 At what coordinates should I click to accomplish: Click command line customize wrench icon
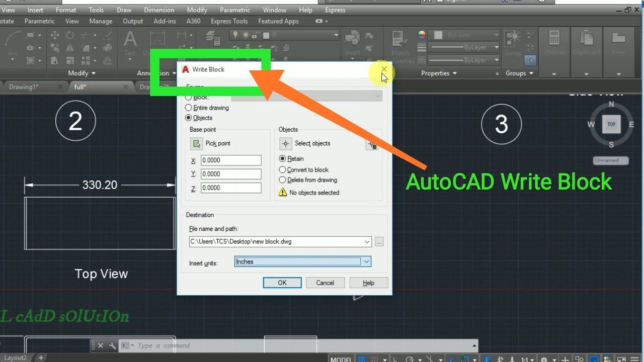point(112,345)
